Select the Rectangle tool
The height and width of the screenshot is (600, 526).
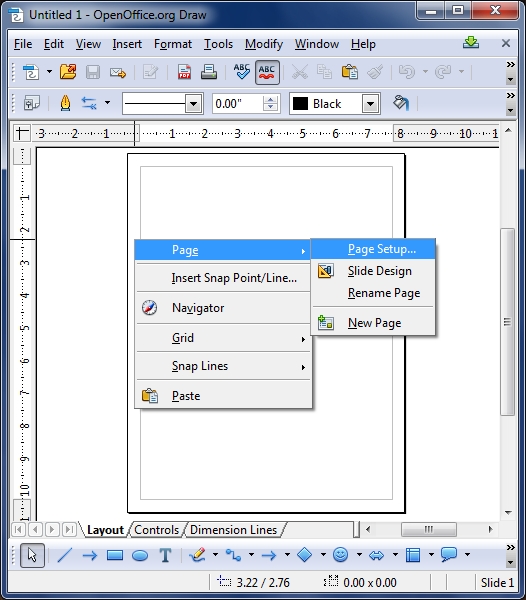115,555
